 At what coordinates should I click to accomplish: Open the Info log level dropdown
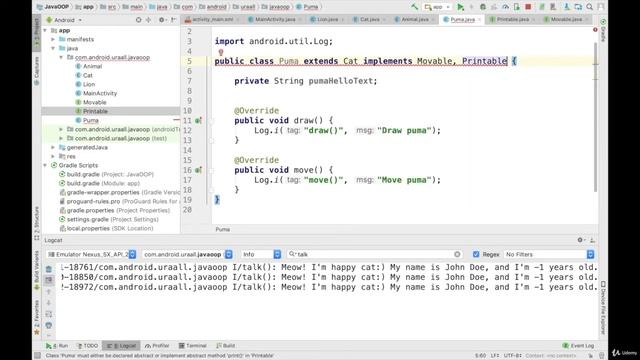[x=261, y=254]
